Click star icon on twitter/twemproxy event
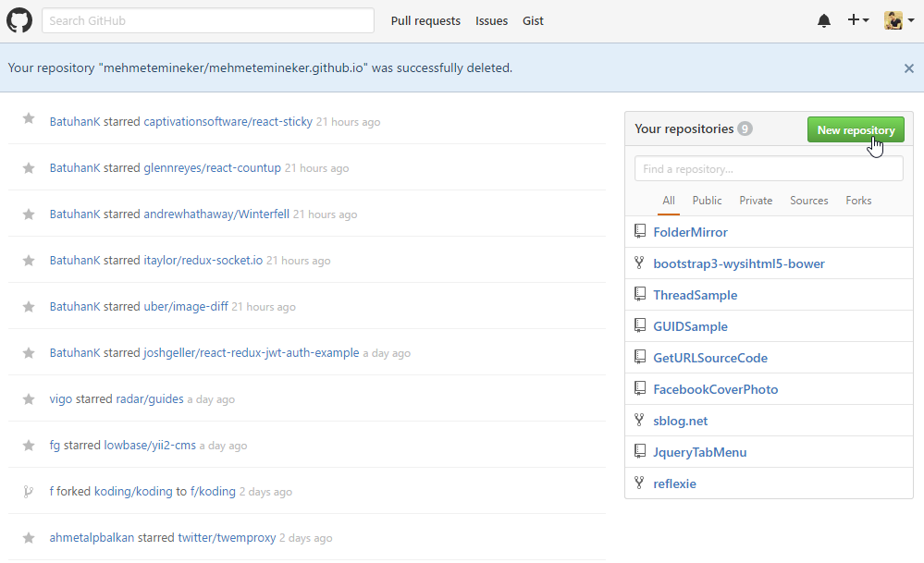 (29, 538)
